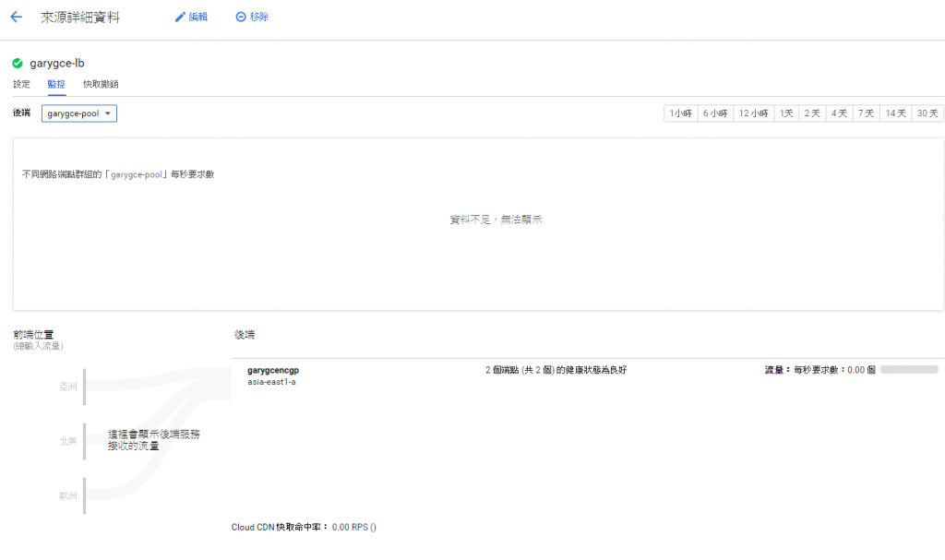Viewport: 945px width, 560px height.
Task: Select the 7天 time range
Action: 866,113
